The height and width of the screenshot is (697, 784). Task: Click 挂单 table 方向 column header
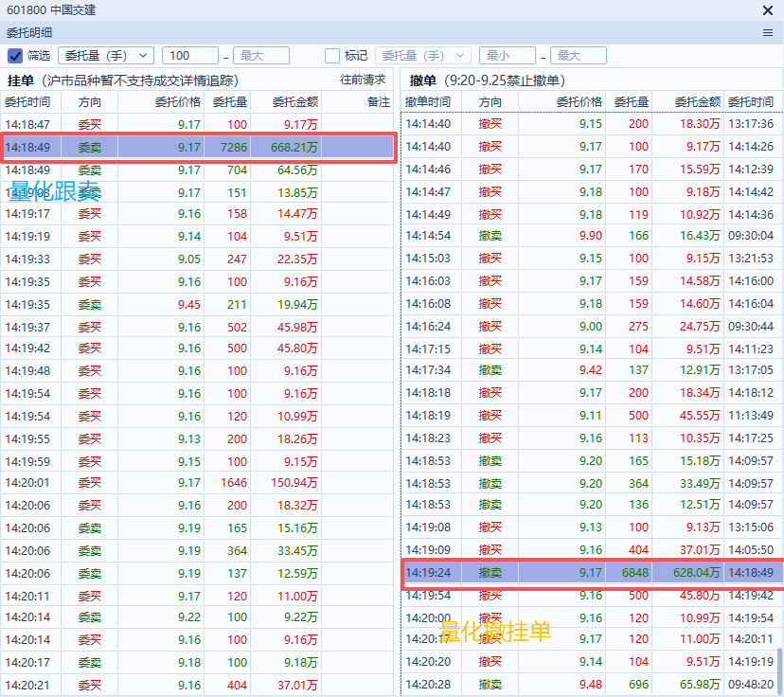coord(90,102)
